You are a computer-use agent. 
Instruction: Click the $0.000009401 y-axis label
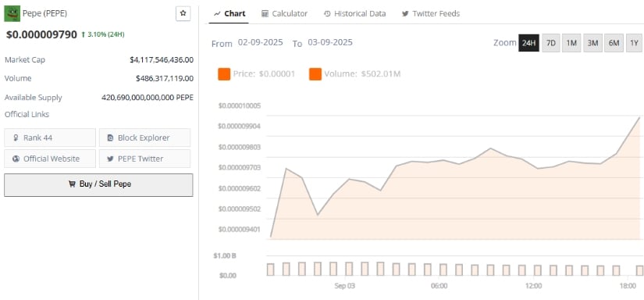point(240,229)
